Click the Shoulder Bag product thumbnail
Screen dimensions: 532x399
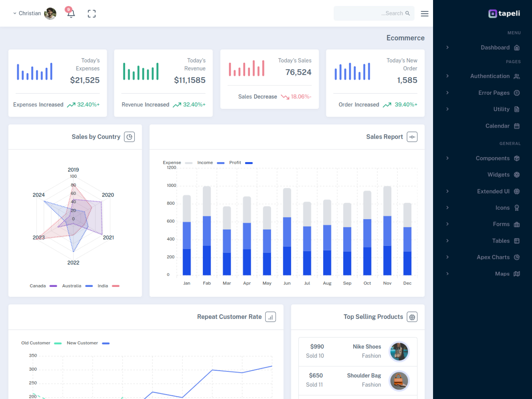[399, 381]
